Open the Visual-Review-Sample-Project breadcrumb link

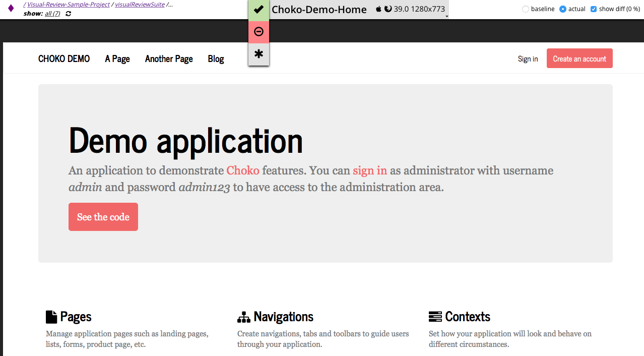[69, 5]
